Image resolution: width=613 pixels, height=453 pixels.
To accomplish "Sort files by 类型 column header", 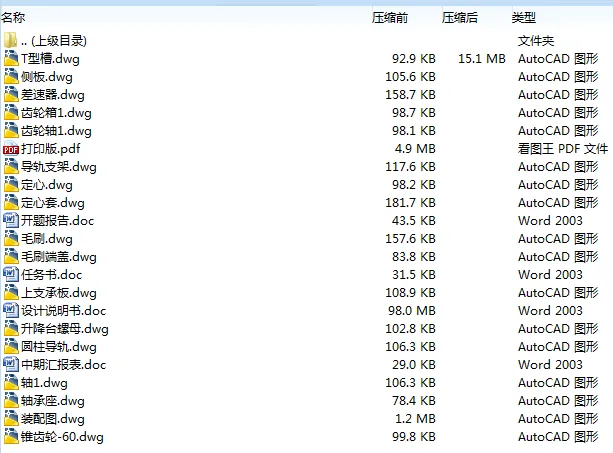I will pos(524,17).
